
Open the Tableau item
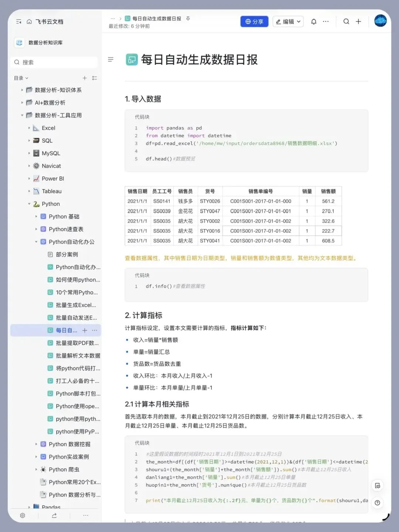(x=52, y=191)
